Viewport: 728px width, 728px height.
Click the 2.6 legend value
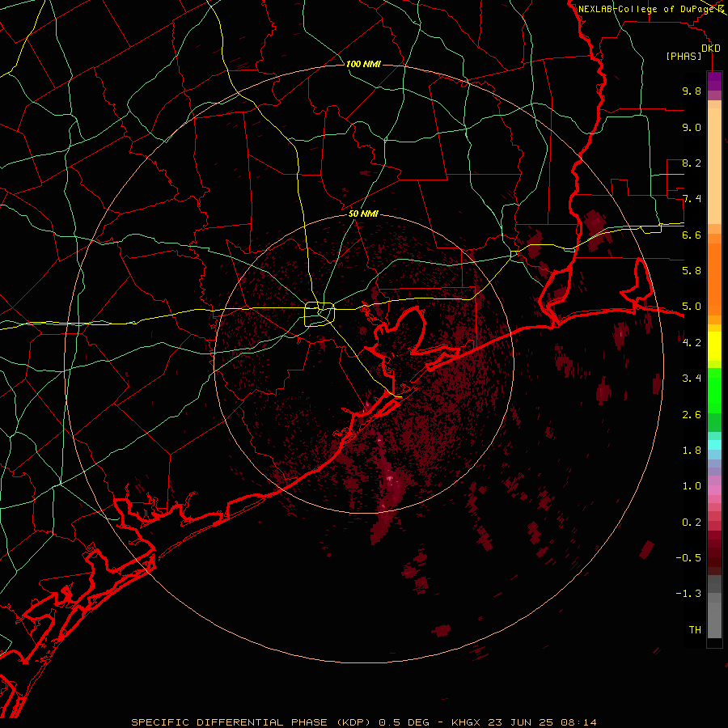(692, 415)
